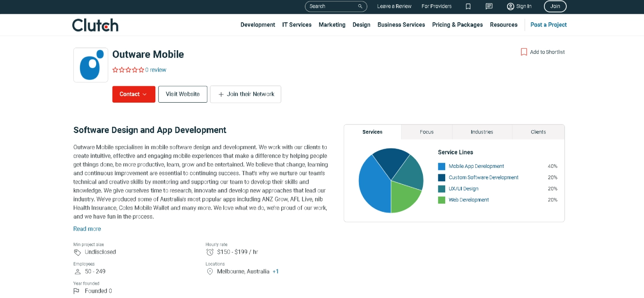Click the green pie chart slice

(x=404, y=198)
